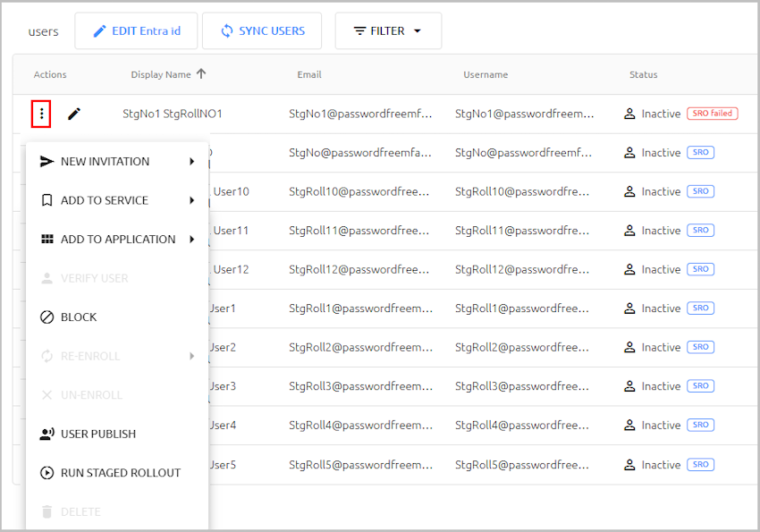Click the SRO badge on StgRoll5 row

click(700, 465)
